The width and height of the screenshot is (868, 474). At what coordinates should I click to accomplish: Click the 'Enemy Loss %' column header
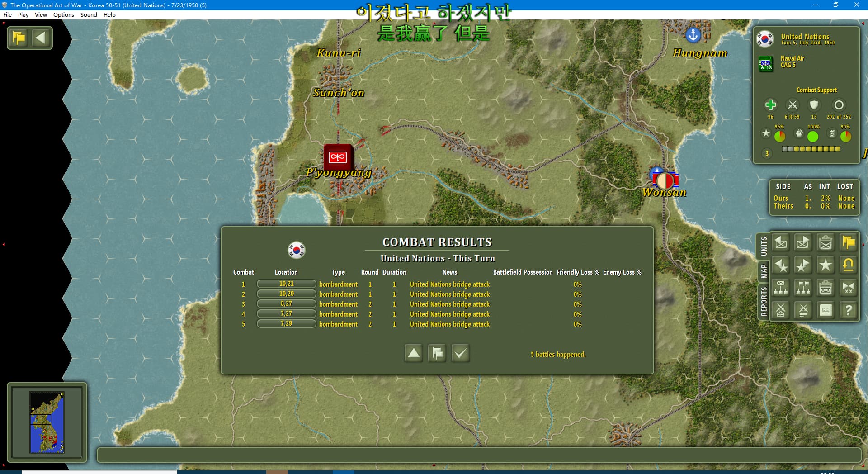tap(622, 272)
